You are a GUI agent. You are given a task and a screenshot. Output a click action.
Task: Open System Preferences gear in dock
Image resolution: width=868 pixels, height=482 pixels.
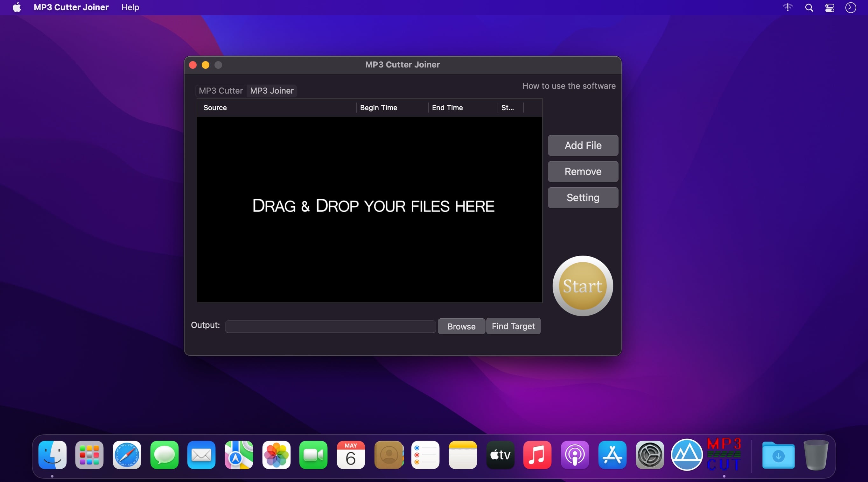650,454
